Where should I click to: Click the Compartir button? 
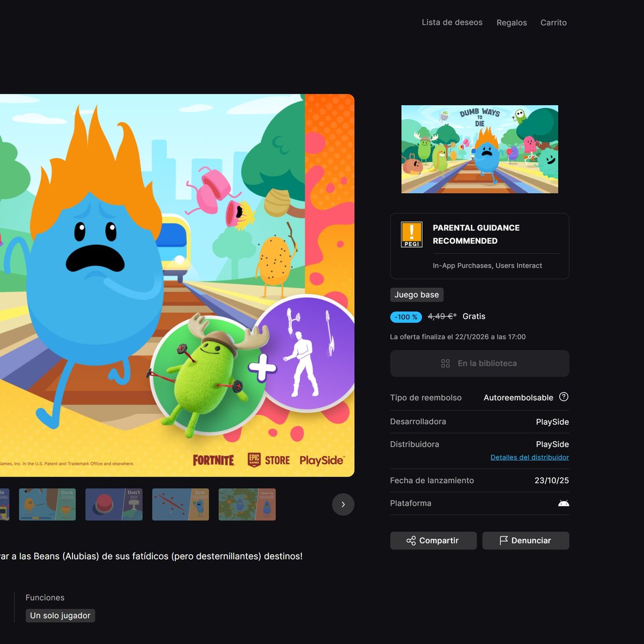pos(433,540)
